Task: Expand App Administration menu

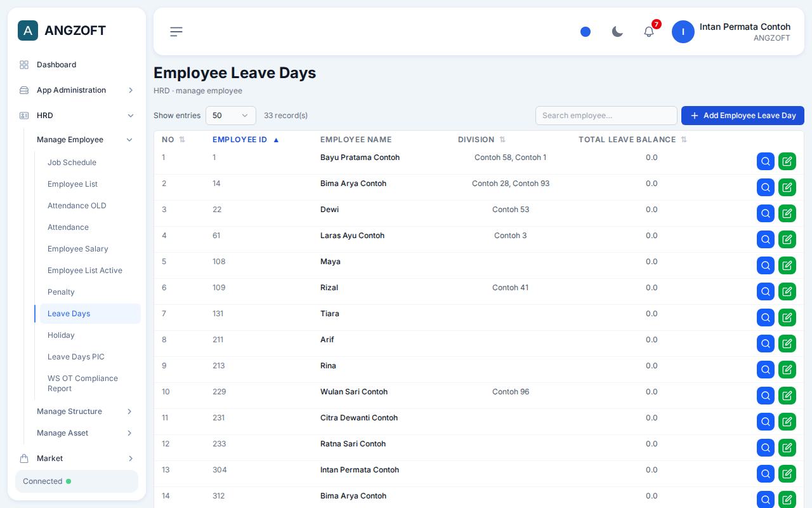Action: click(77, 90)
